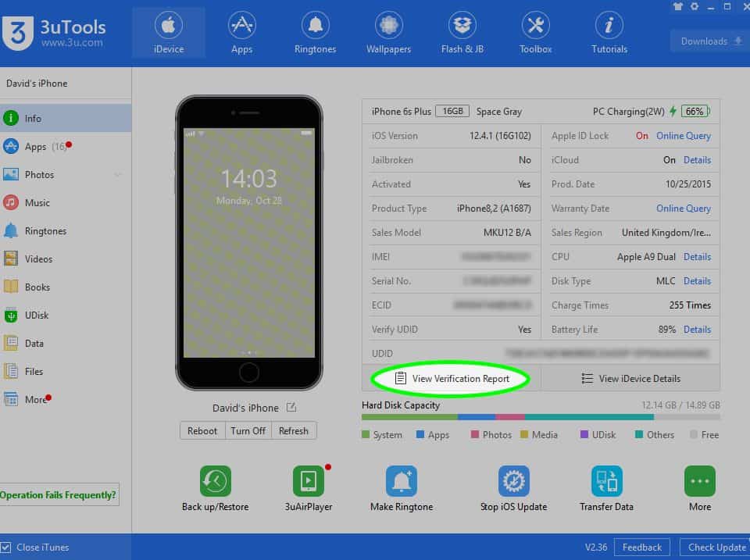Open the skin shirt icon

click(678, 6)
